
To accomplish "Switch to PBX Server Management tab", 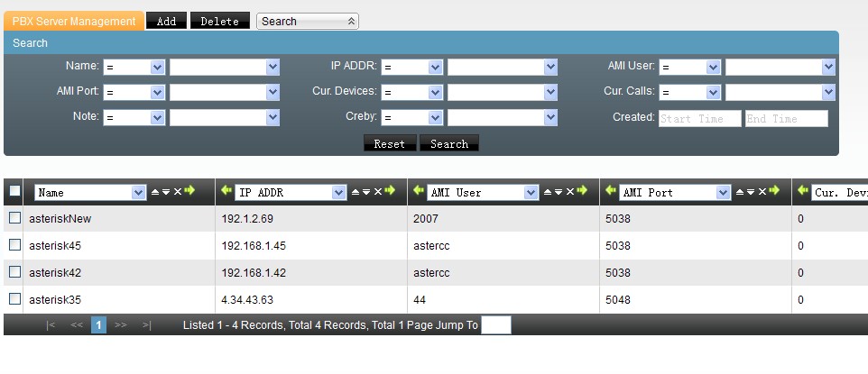I will coord(74,21).
